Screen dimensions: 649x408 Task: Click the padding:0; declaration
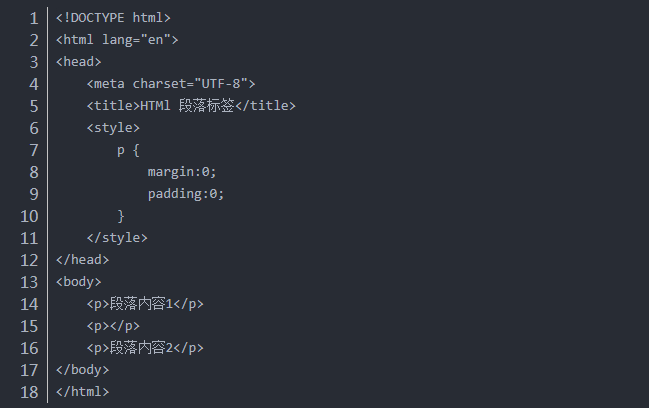[x=186, y=194]
